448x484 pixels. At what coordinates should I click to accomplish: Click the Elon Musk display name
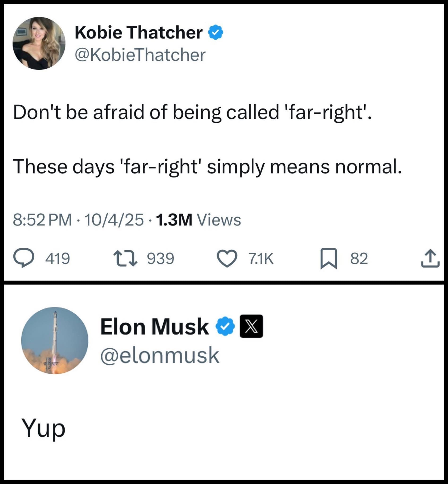[x=155, y=327]
